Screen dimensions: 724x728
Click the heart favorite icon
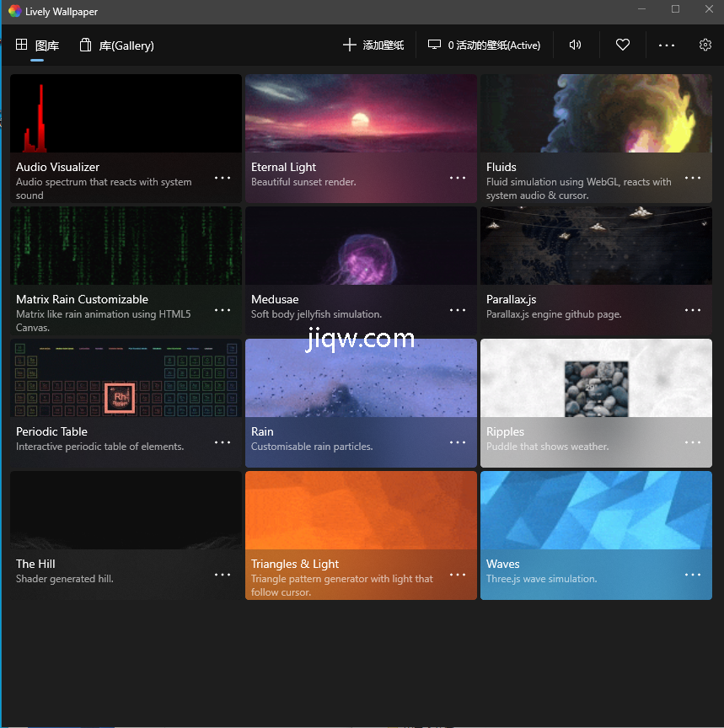[x=622, y=45]
